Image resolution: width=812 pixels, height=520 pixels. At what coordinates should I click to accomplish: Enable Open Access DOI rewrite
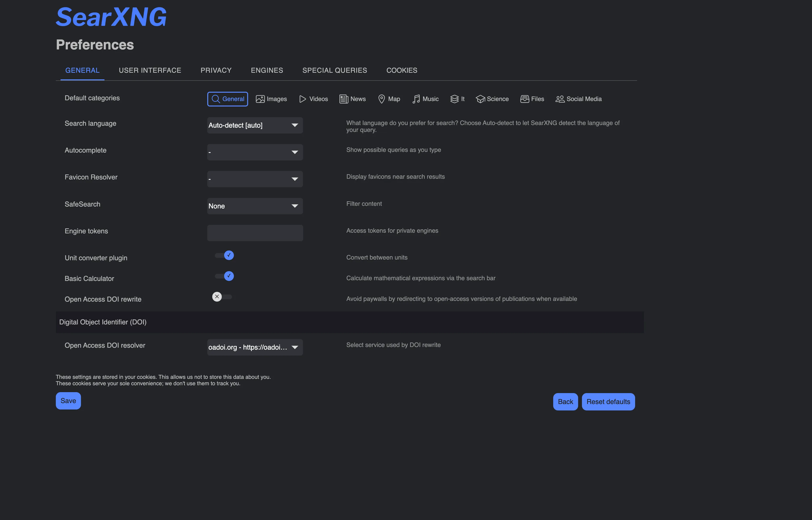click(222, 296)
